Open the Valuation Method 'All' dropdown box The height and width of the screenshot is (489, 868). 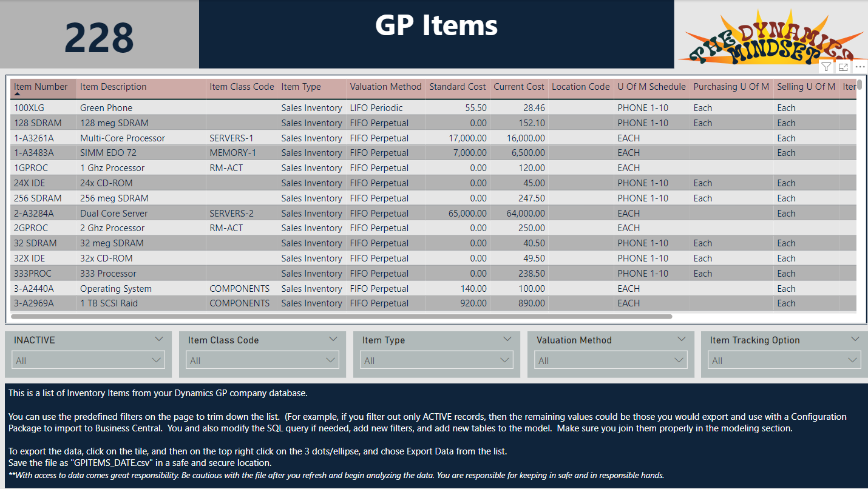611,360
